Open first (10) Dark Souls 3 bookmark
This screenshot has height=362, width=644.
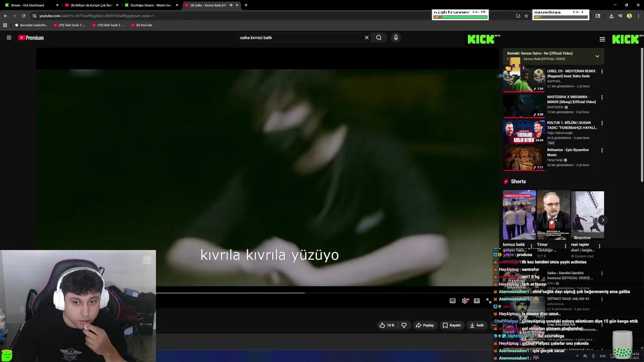(70, 25)
